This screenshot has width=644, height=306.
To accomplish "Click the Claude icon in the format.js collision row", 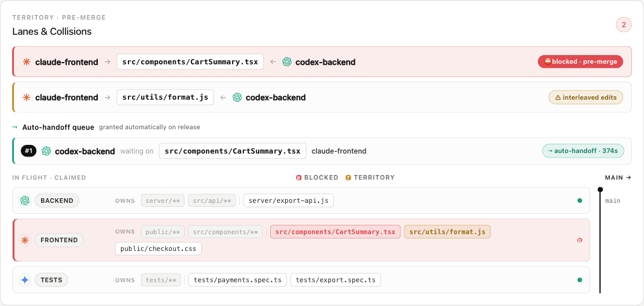I will (27, 97).
